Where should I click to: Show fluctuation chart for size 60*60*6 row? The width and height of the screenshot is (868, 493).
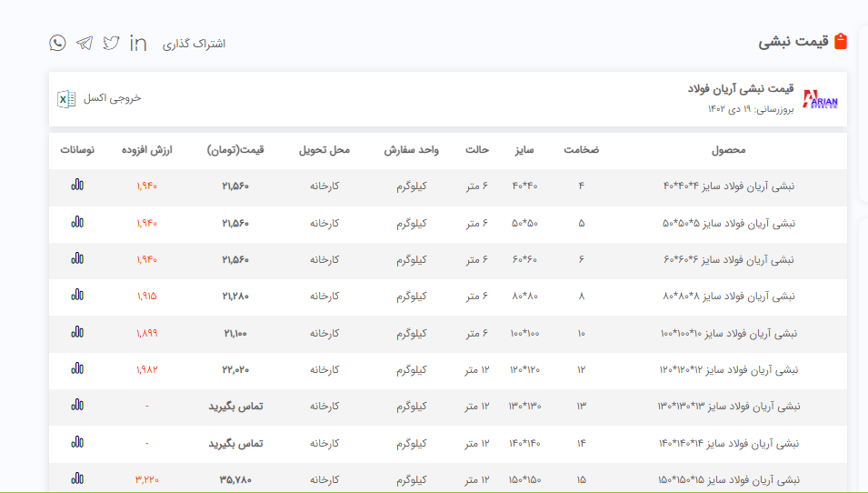[77, 259]
